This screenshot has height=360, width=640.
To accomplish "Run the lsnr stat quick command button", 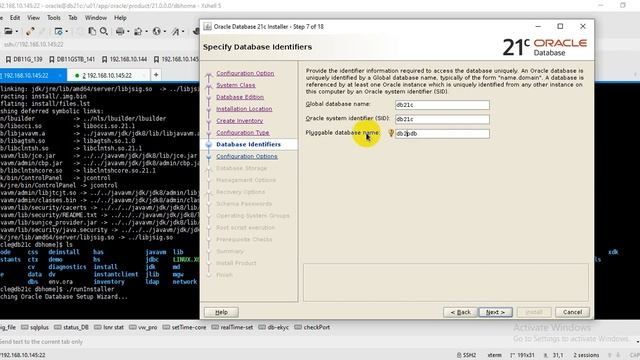I will (109, 327).
